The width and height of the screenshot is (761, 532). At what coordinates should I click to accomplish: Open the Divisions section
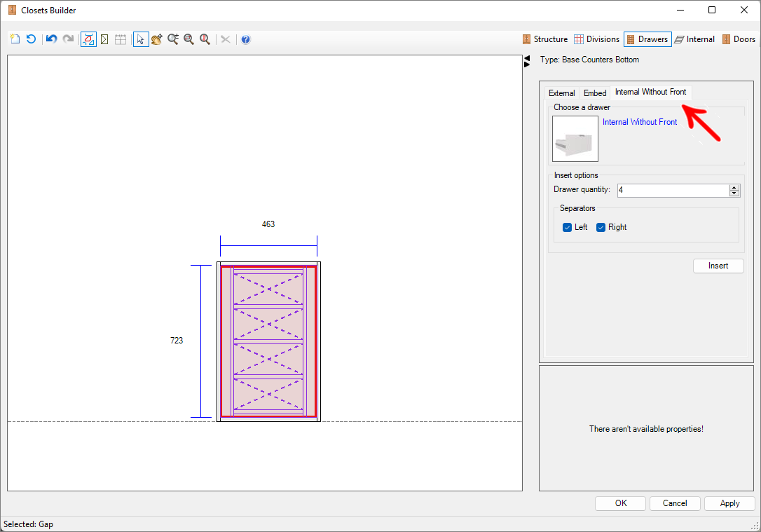pos(596,39)
